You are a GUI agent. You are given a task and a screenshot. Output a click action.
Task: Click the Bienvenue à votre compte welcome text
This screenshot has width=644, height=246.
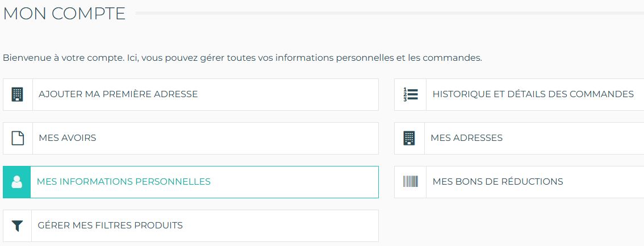242,58
